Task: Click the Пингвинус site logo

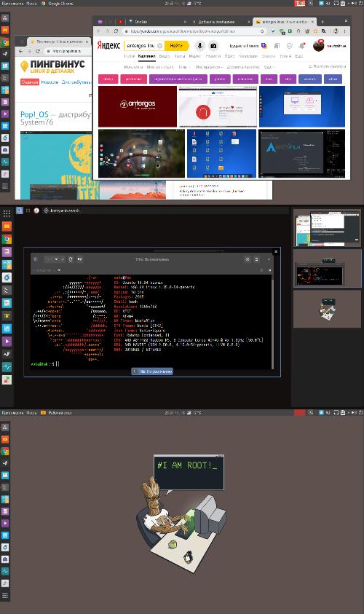Action: (x=52, y=66)
